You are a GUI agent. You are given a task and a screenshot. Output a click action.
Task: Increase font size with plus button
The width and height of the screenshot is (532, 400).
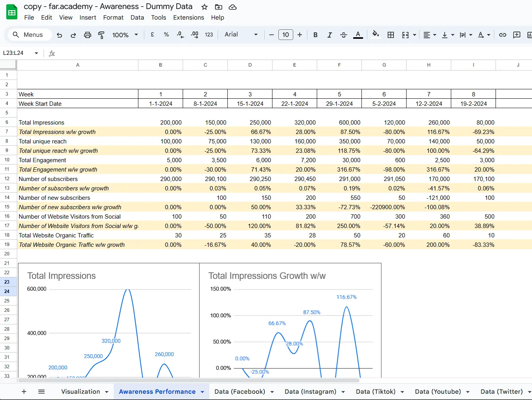(300, 34)
